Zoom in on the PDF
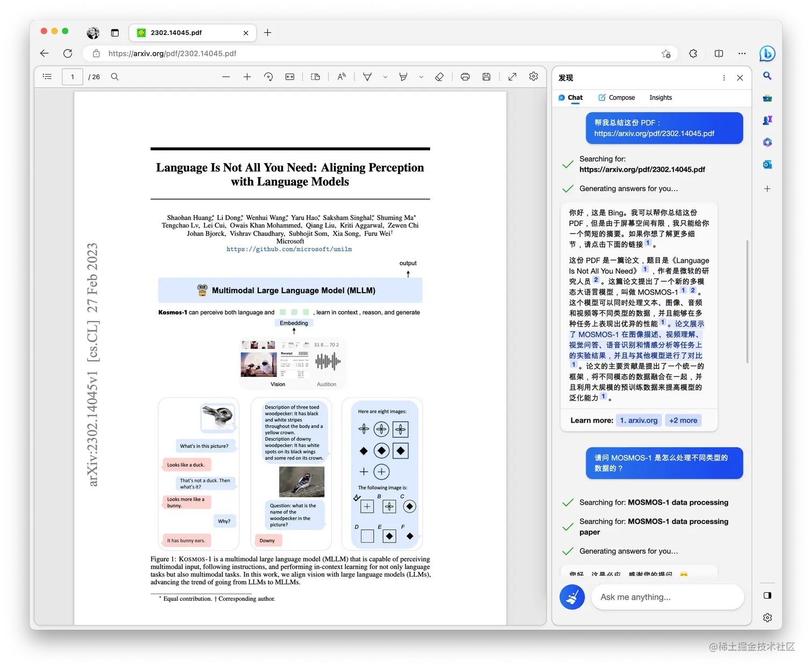Image resolution: width=812 pixels, height=669 pixels. click(247, 77)
